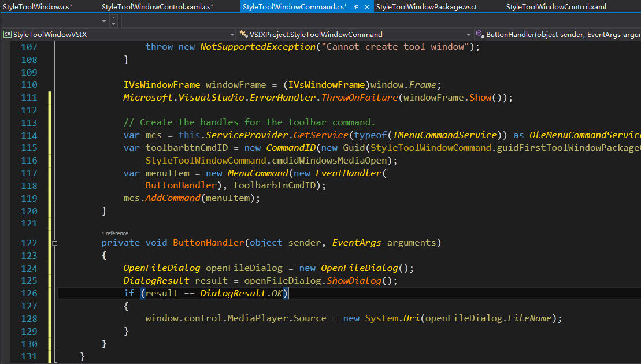Open the StyleToolWindowPackage.vsct tab
The image size is (641, 364).
point(427,7)
